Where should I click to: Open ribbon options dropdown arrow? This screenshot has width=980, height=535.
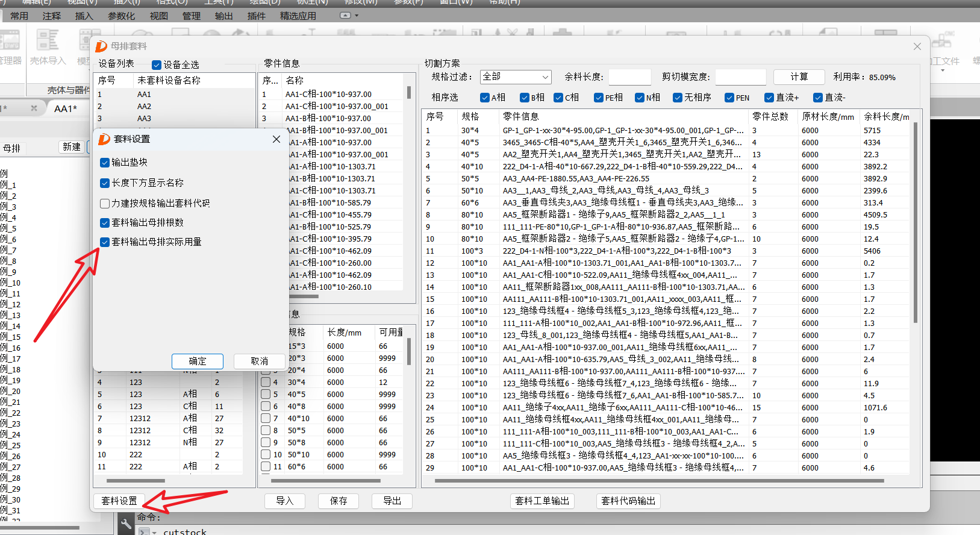[x=357, y=16]
